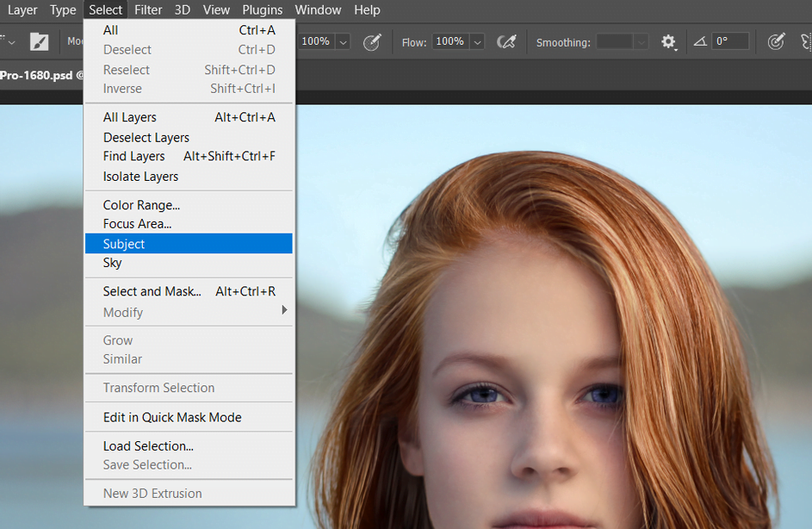Open the smoothing options gear icon
812x529 pixels.
click(669, 40)
